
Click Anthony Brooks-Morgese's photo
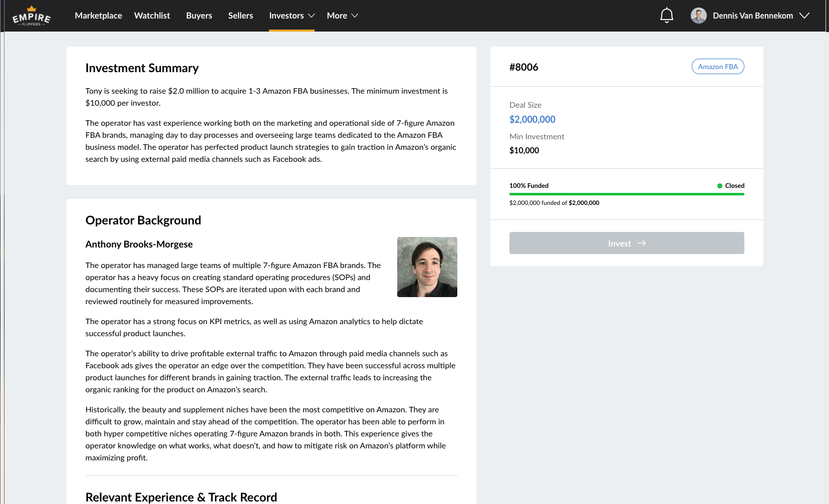427,267
